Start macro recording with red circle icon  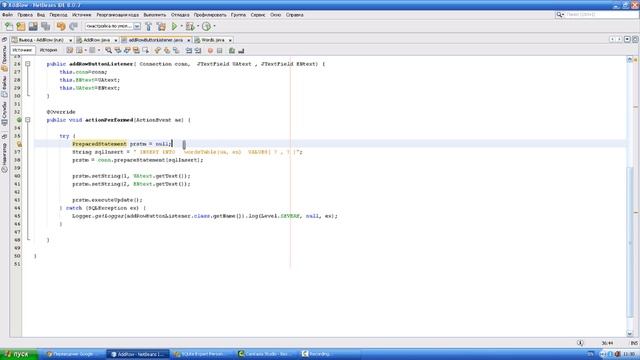coord(210,51)
